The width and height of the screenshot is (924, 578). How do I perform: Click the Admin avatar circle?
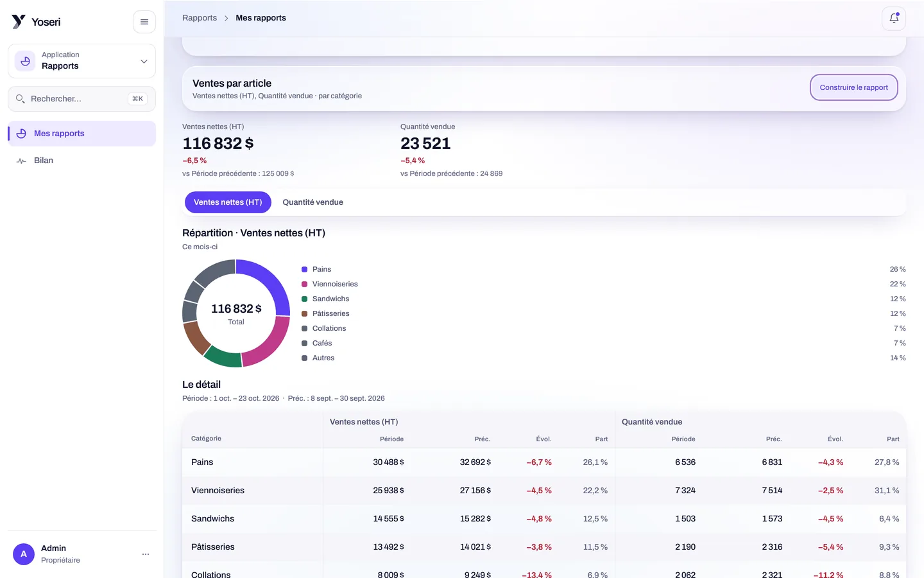[x=24, y=554]
